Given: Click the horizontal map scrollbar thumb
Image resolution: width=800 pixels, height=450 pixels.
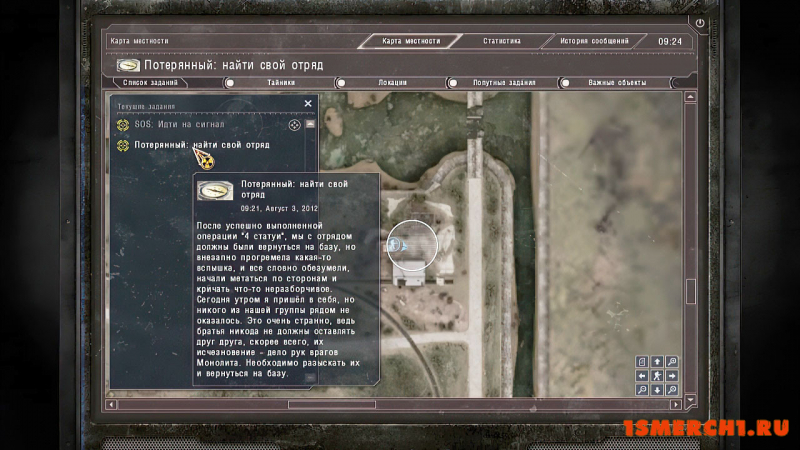Looking at the screenshot, I should pos(332,405).
